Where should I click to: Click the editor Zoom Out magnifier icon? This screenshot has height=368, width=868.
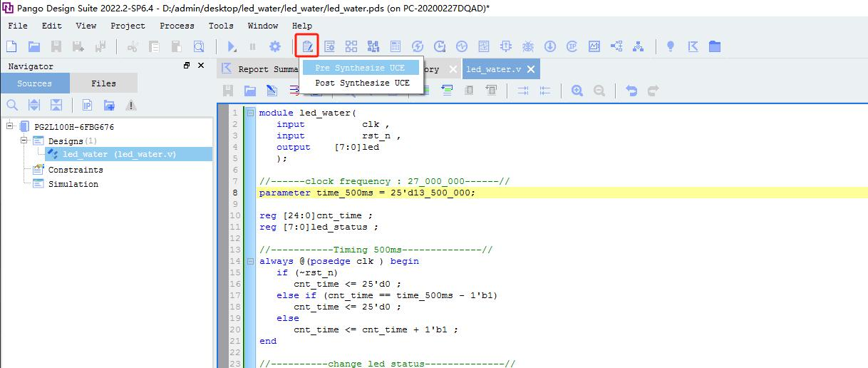coord(599,91)
